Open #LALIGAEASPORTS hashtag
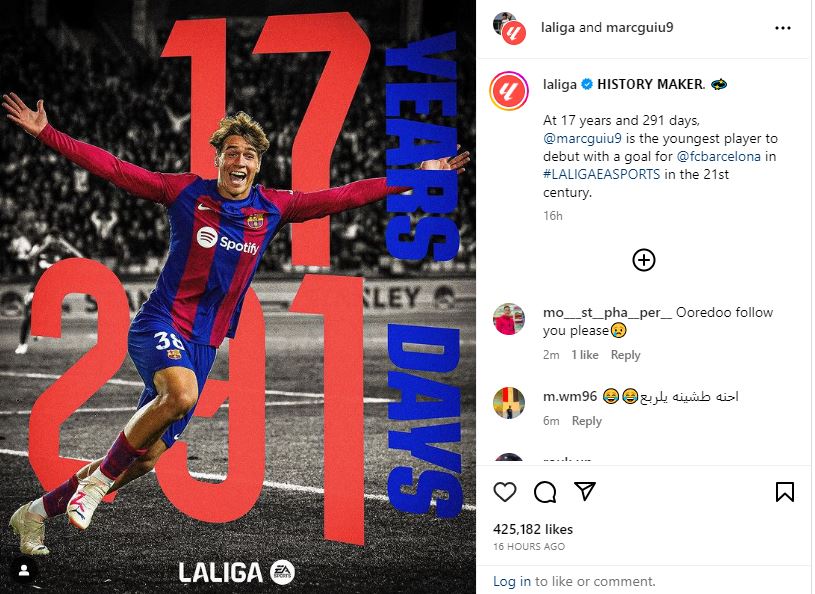The height and width of the screenshot is (594, 815). (x=601, y=174)
